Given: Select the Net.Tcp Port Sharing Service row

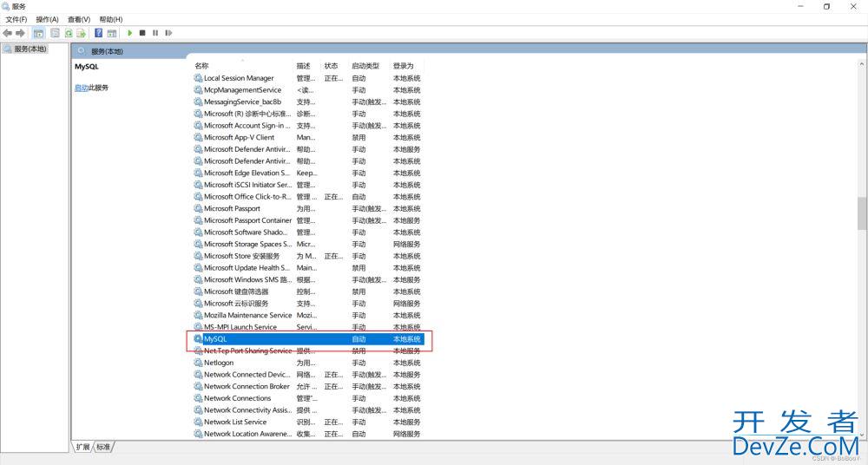Looking at the screenshot, I should [x=308, y=351].
